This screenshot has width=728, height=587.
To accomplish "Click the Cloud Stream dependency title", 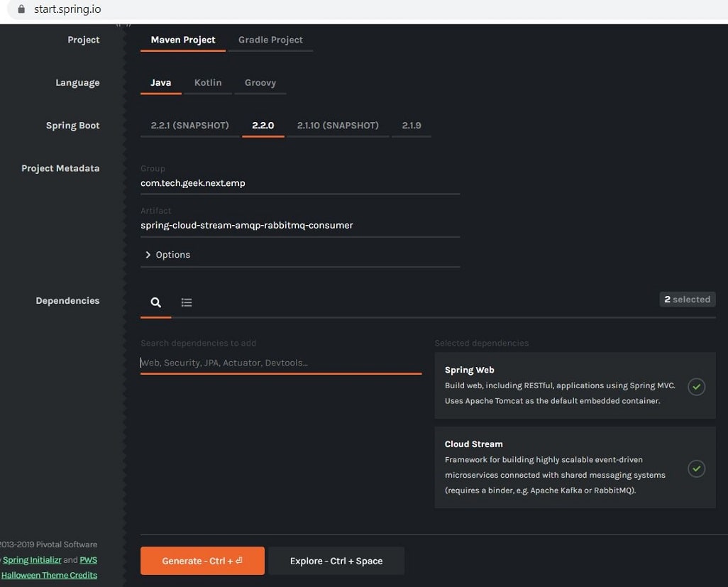I will [x=473, y=444].
